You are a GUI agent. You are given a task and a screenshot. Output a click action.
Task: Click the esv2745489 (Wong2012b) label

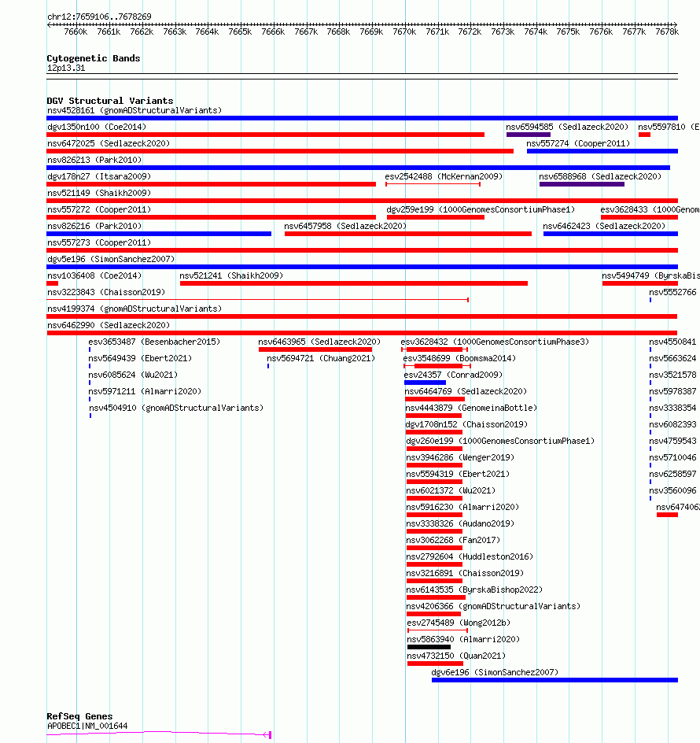tap(459, 624)
